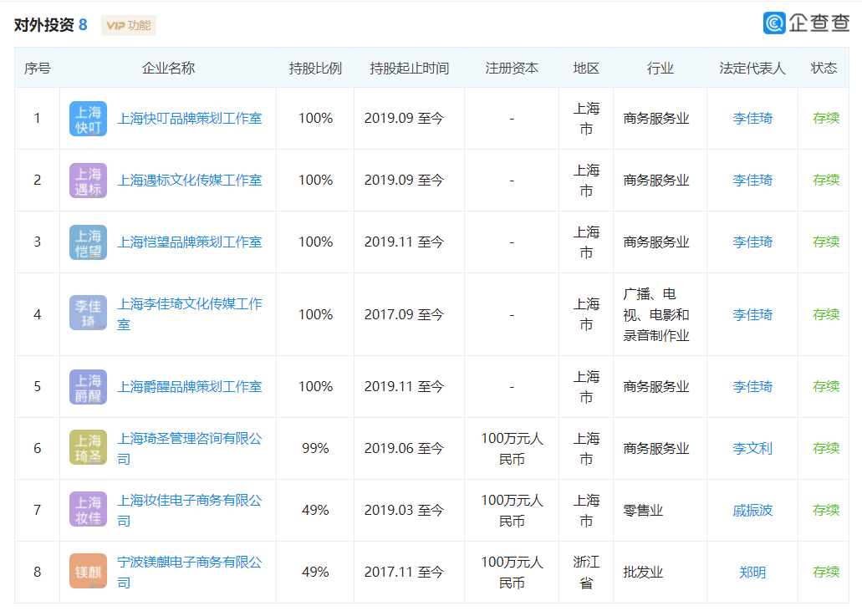
Task: Open 上海恺望品牌策划工作室 company link
Action: pos(190,242)
